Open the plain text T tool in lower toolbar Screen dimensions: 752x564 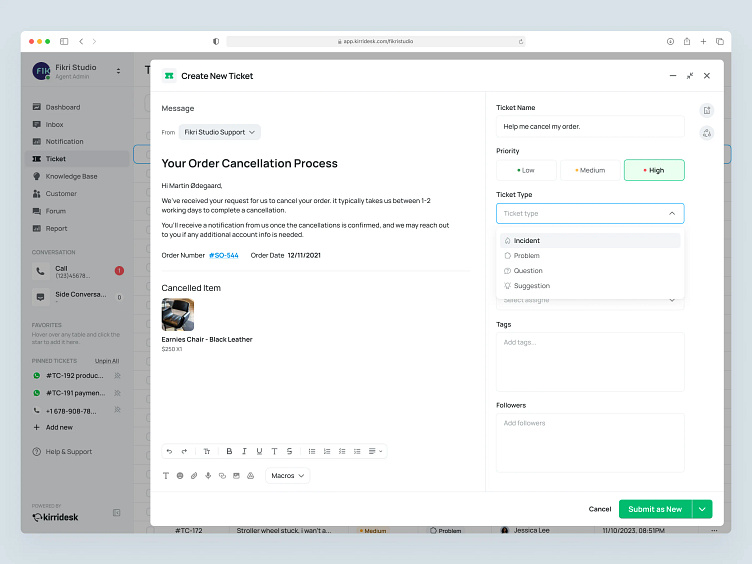point(166,476)
